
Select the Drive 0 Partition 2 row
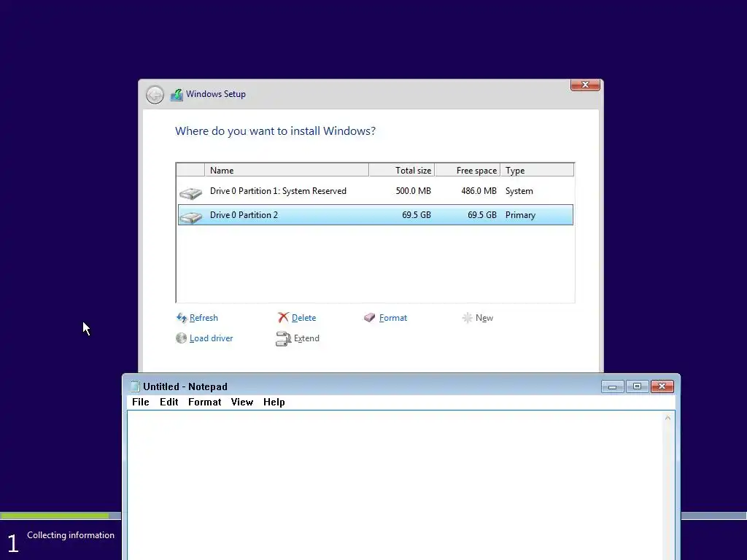[376, 215]
